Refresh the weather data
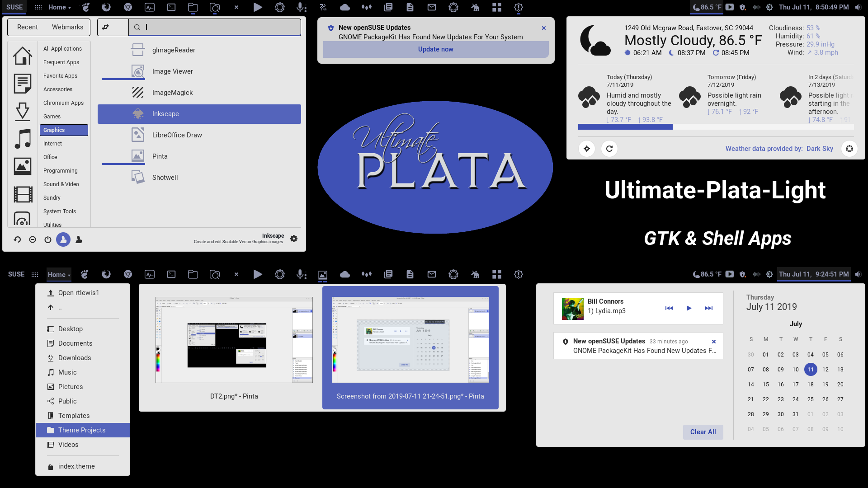 (609, 149)
